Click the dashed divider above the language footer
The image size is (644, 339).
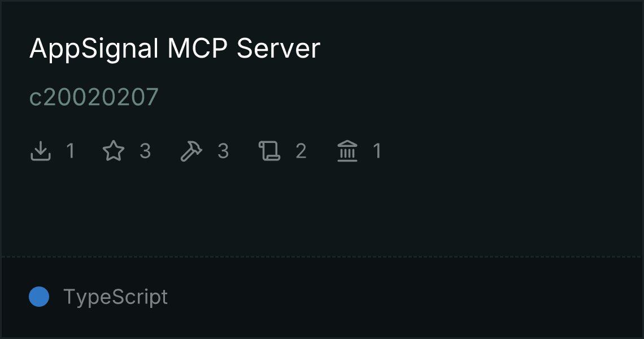click(321, 257)
